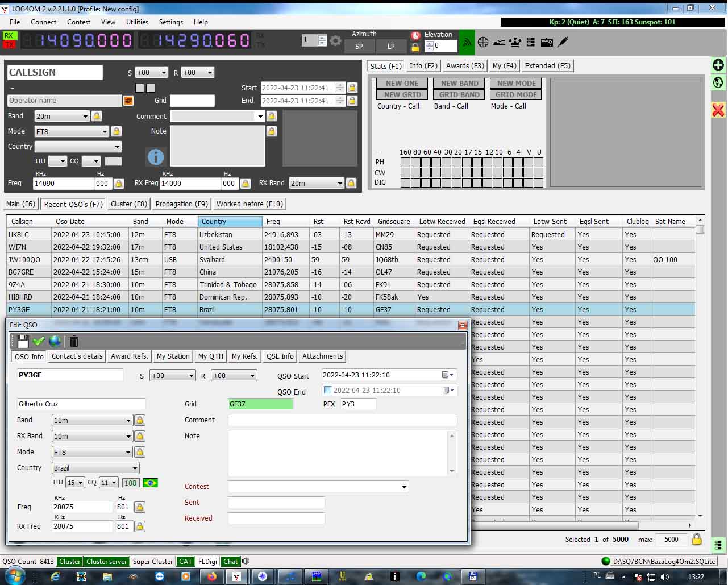Click the save floppy icon in Edit QSO

pyautogui.click(x=23, y=341)
